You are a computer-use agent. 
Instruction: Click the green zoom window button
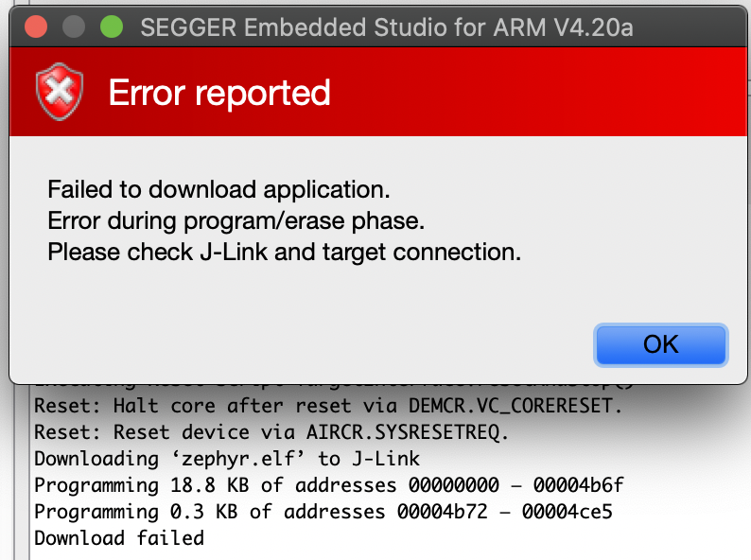coord(112,26)
